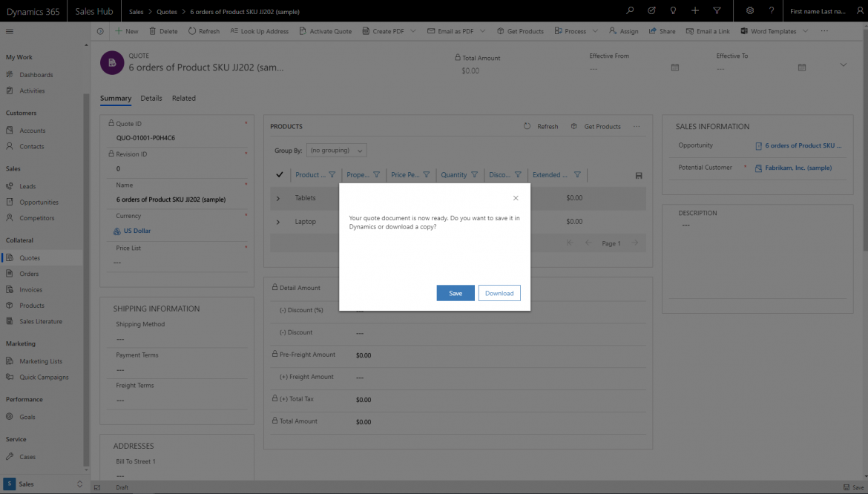Expand the Tablets product row
The height and width of the screenshot is (494, 868).
[278, 198]
